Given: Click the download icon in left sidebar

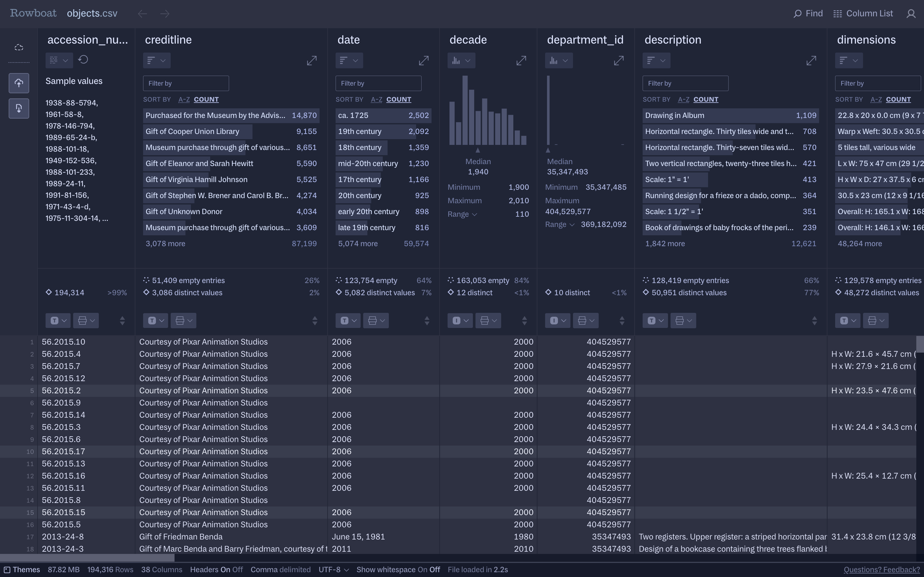Looking at the screenshot, I should click(19, 108).
